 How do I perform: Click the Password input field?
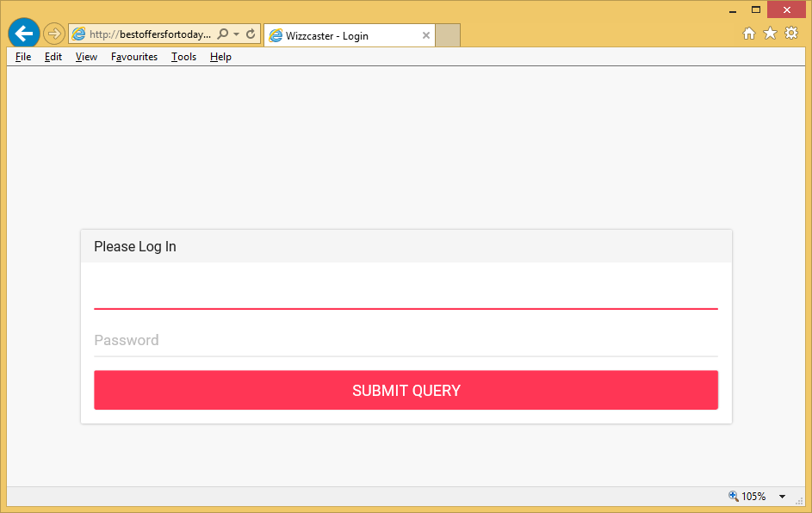(406, 341)
